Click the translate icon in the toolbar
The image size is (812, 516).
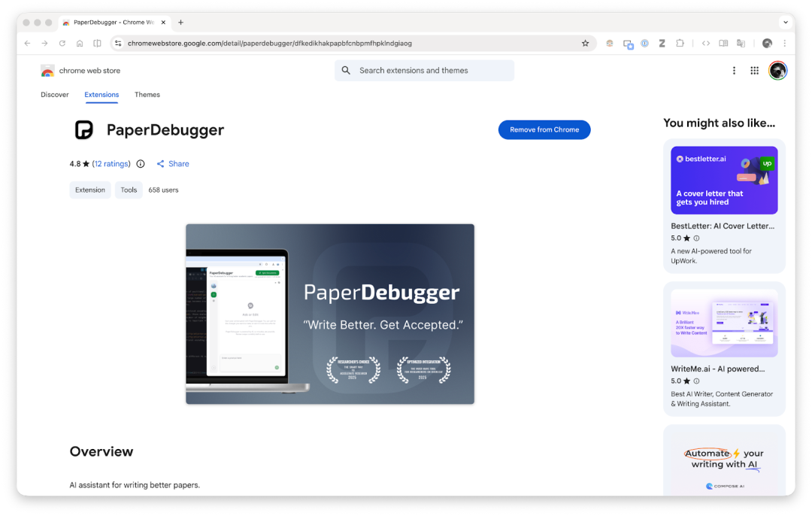coord(741,43)
